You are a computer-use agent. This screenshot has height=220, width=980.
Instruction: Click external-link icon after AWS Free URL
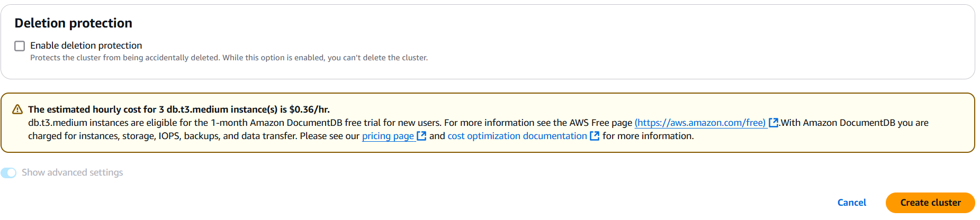(x=774, y=123)
